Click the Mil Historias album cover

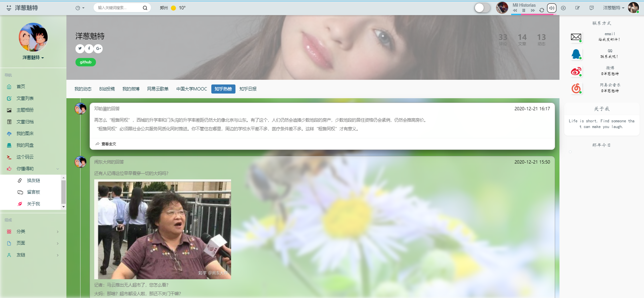point(502,8)
